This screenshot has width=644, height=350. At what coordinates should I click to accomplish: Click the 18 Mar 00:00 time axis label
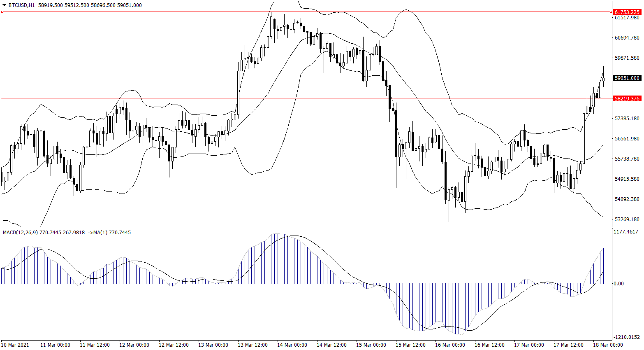click(x=608, y=345)
